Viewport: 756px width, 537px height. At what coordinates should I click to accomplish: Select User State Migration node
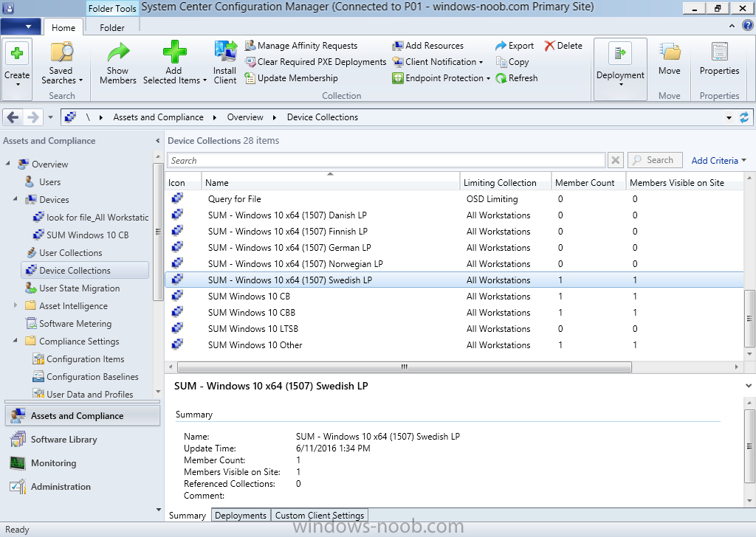coord(79,288)
